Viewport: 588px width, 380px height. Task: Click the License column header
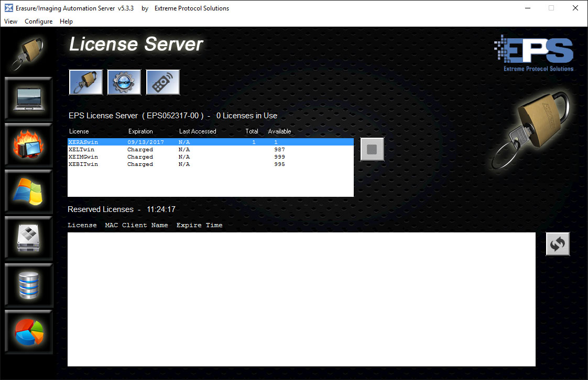[79, 131]
